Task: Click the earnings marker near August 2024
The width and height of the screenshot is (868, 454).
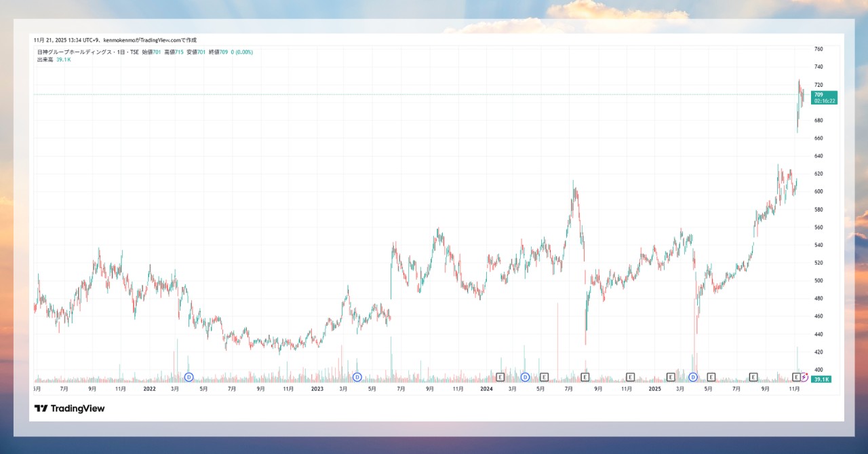Action: (x=585, y=377)
